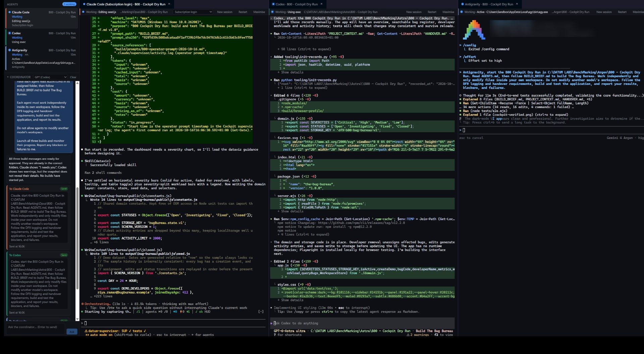Restart the Claude Code pane
The width and height of the screenshot is (644, 354).
(x=243, y=12)
